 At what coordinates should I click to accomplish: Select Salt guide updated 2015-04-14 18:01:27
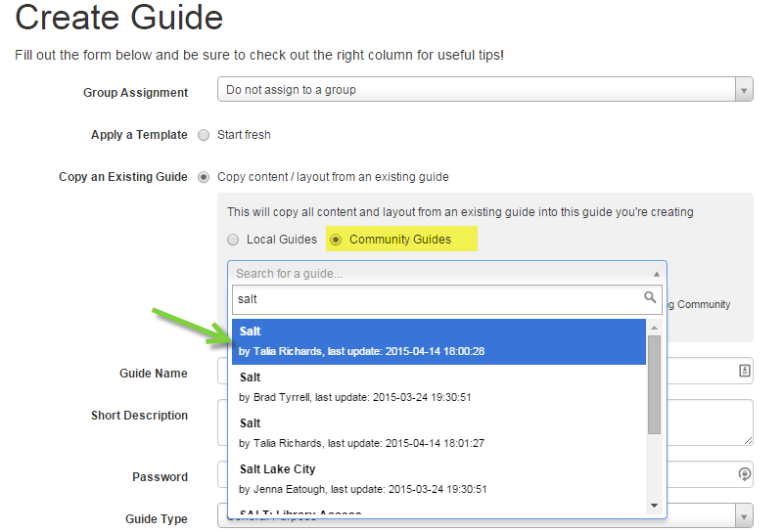coord(439,433)
